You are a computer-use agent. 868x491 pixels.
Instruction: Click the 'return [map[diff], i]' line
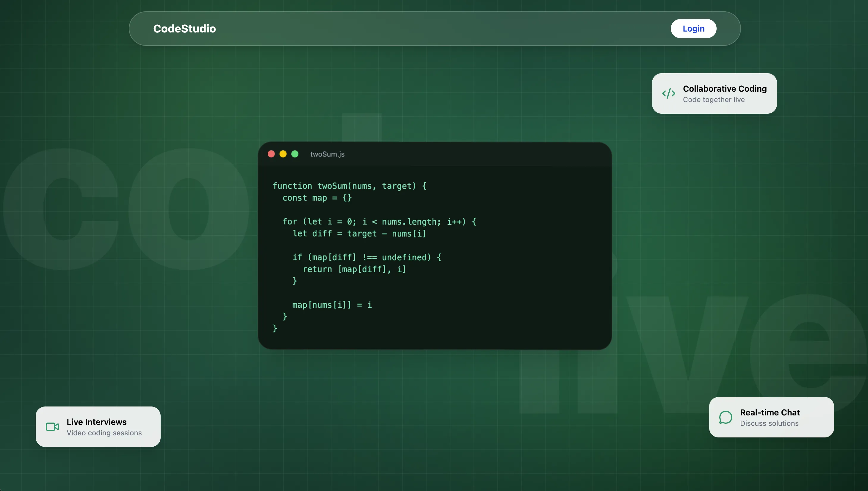pyautogui.click(x=354, y=269)
